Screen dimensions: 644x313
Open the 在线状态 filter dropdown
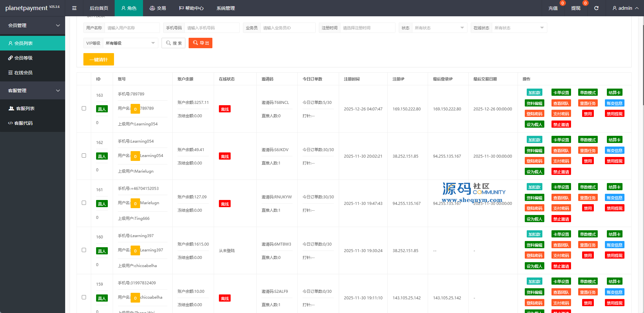pos(519,28)
